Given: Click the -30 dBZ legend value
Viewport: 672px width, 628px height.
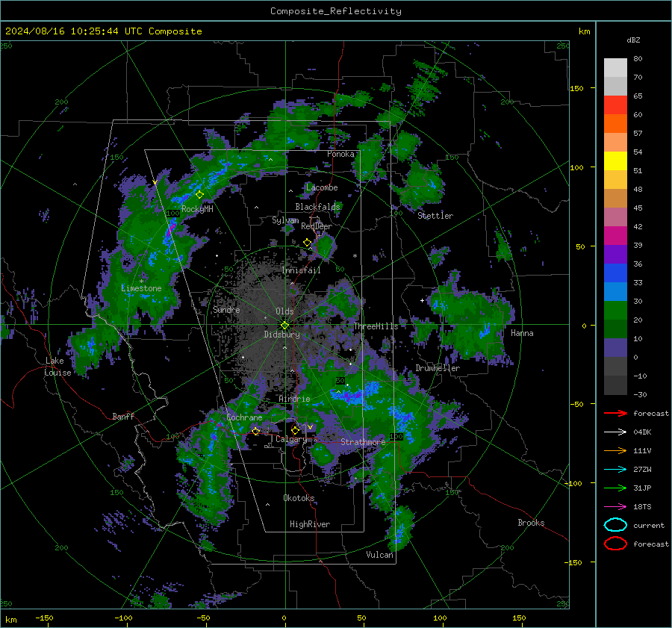Looking at the screenshot, I should pyautogui.click(x=641, y=394).
